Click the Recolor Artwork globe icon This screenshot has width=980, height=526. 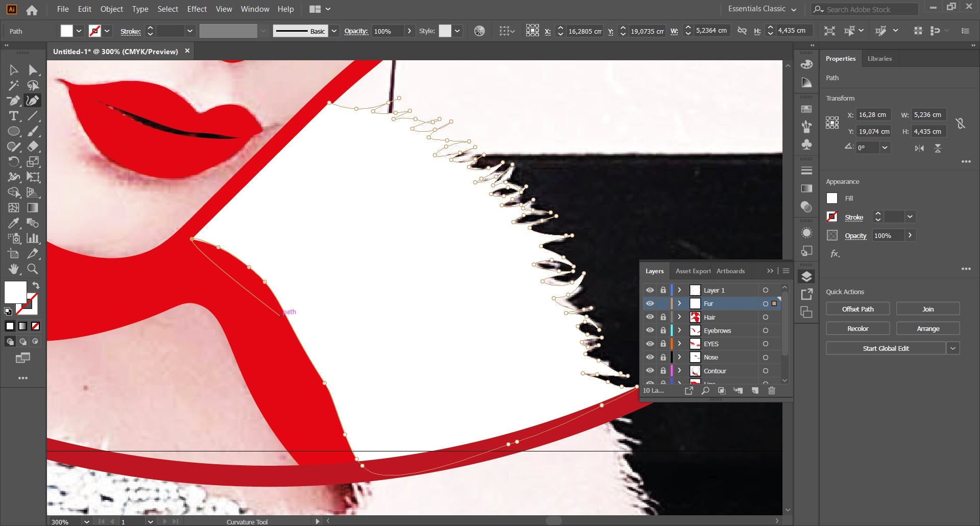click(x=479, y=31)
